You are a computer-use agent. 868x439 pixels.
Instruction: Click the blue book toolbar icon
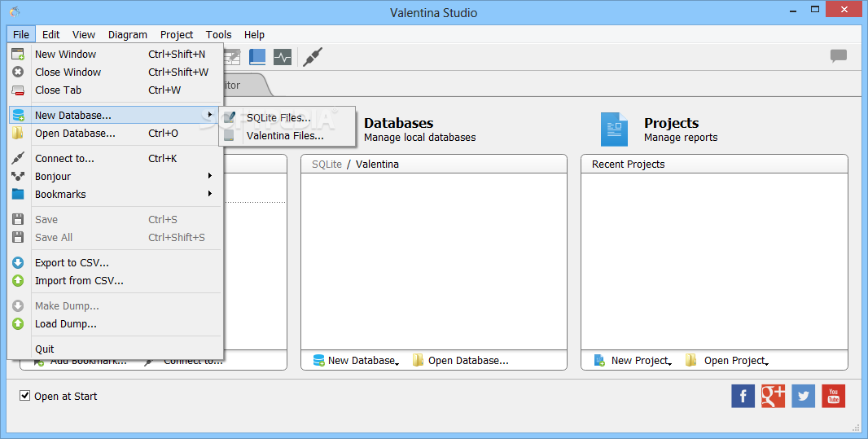pos(256,57)
